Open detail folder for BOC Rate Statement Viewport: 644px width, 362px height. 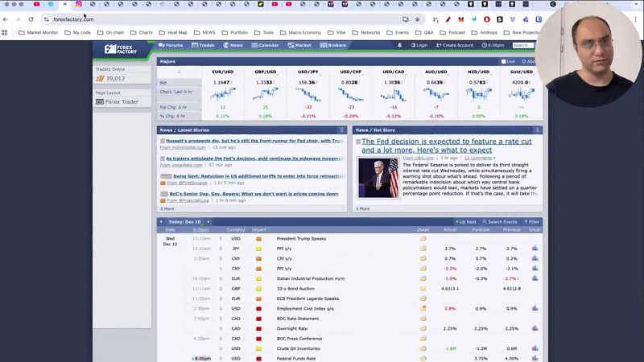423,319
